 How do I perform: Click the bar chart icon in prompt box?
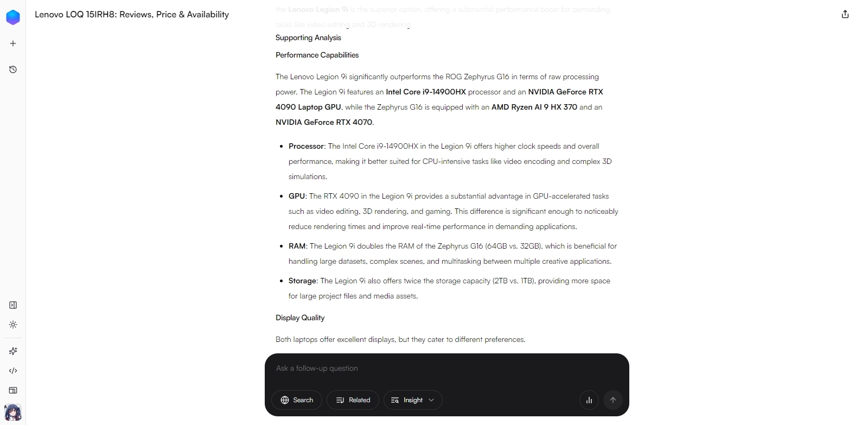[589, 400]
